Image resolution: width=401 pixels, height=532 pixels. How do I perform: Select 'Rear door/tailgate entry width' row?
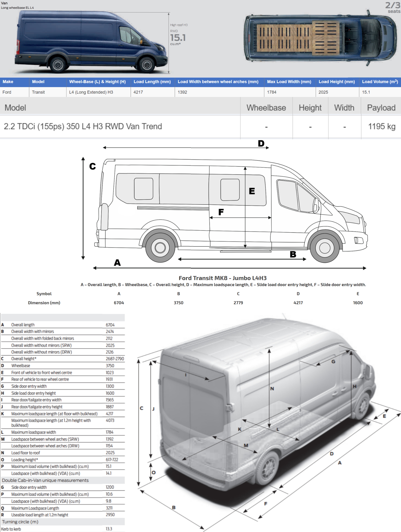[63, 400]
